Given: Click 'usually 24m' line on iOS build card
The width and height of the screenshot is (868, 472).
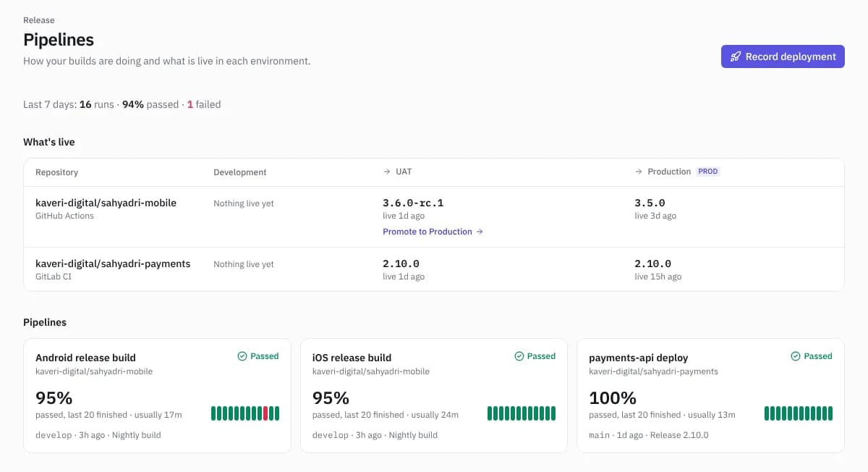Looking at the screenshot, I should (x=386, y=415).
